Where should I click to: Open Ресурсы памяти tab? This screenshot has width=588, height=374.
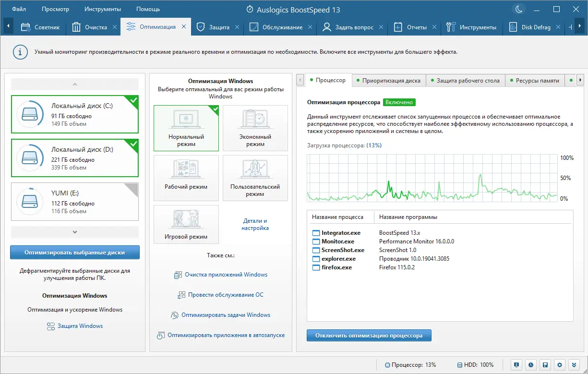(x=534, y=81)
